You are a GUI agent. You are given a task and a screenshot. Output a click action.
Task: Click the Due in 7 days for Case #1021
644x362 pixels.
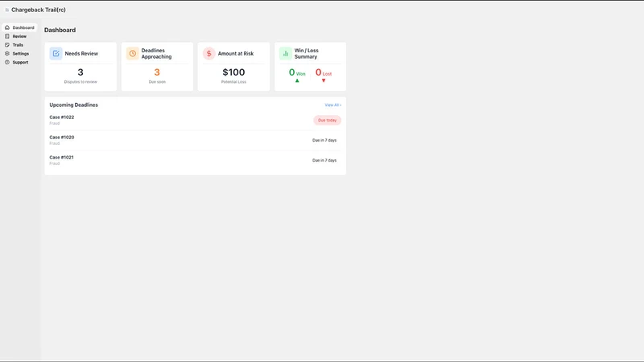tap(324, 160)
